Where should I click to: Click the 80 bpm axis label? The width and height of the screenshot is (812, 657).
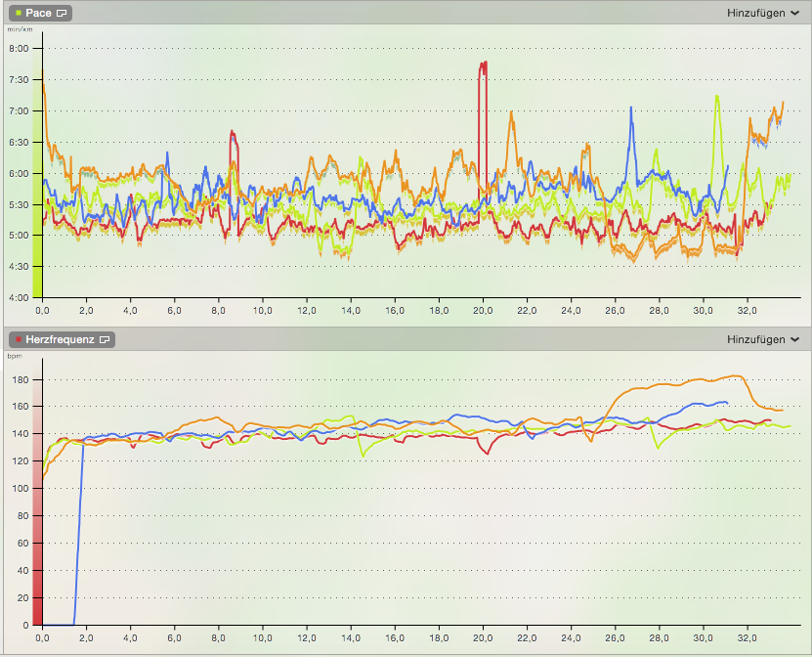coord(23,516)
